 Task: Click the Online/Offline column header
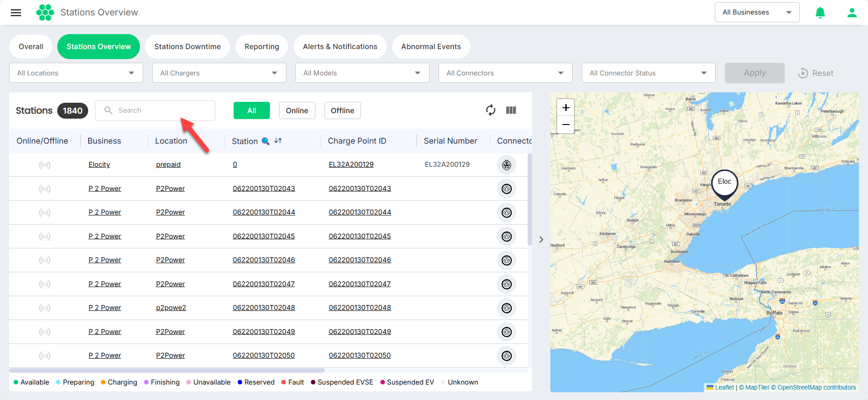(42, 141)
